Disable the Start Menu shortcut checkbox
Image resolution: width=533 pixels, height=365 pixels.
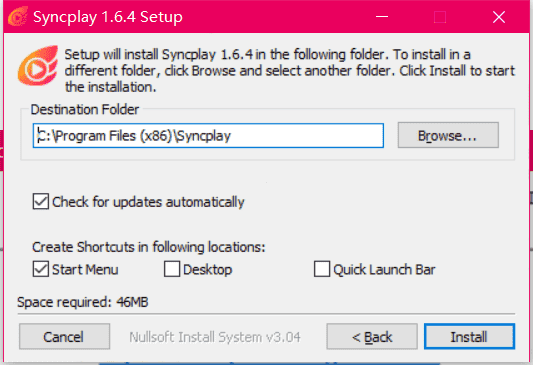pos(41,269)
